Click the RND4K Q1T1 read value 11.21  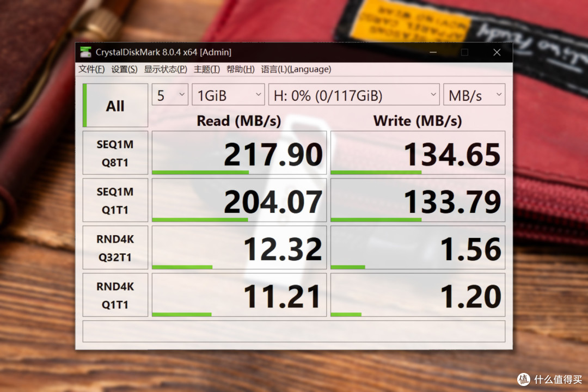[x=239, y=295]
